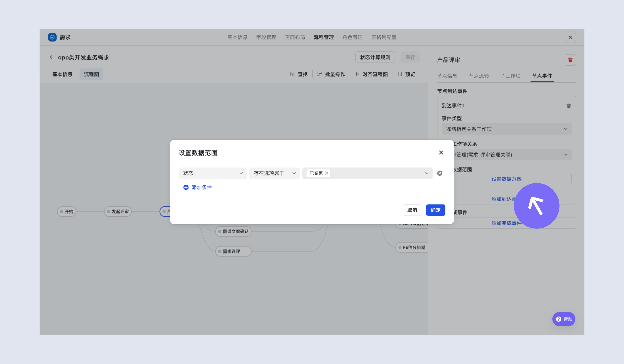Select the FE估分排期 flow node

coord(412,247)
